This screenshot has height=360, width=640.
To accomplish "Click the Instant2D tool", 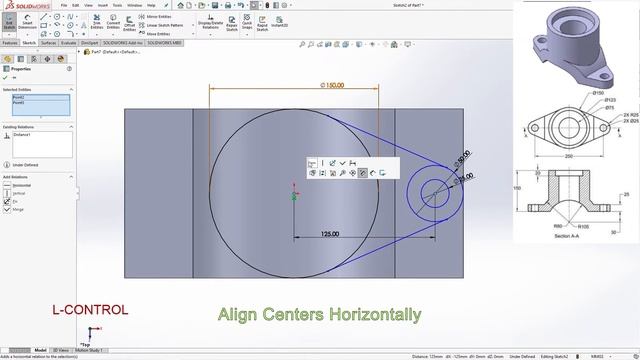I will tap(279, 22).
